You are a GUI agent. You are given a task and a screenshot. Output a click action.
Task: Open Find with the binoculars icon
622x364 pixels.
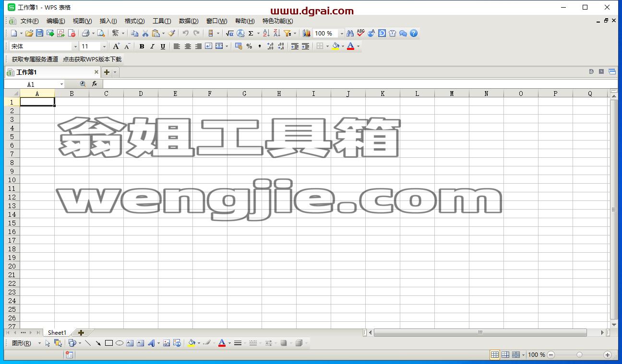click(350, 34)
